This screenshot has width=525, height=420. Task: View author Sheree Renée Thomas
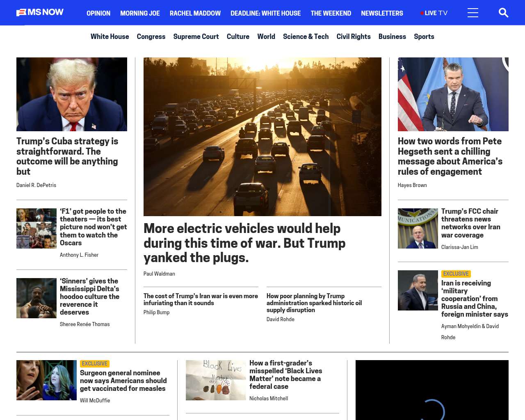pos(84,324)
